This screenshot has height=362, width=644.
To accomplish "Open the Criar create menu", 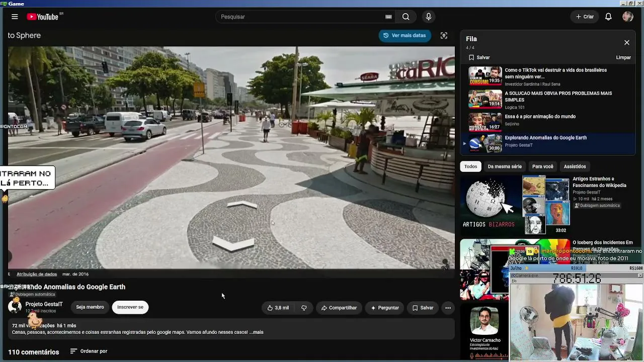I will pyautogui.click(x=585, y=17).
